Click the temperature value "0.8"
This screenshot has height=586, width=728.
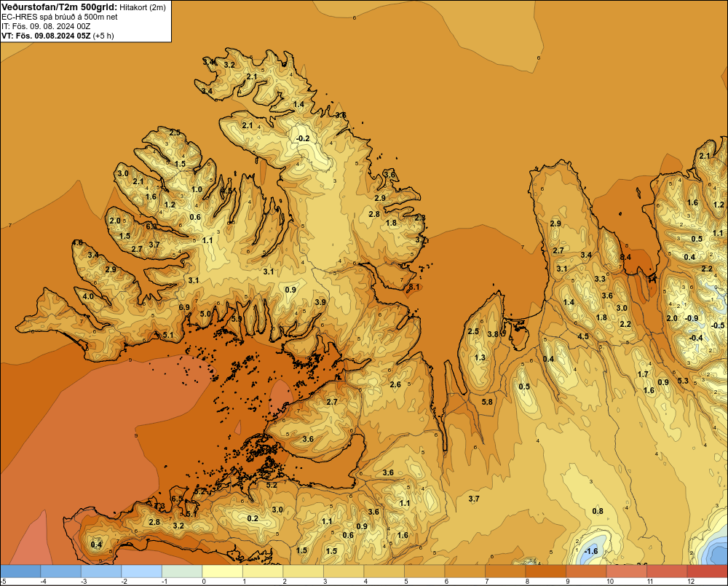(598, 511)
